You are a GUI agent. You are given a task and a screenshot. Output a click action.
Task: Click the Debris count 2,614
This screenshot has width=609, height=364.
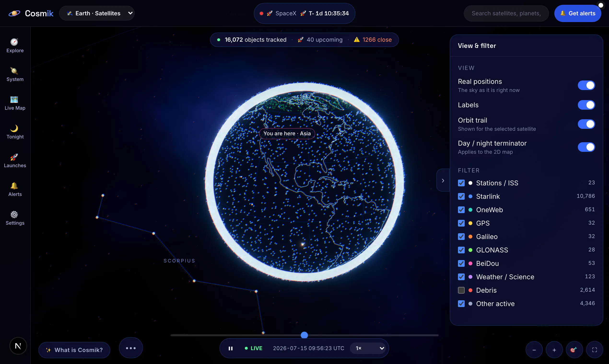(587, 290)
